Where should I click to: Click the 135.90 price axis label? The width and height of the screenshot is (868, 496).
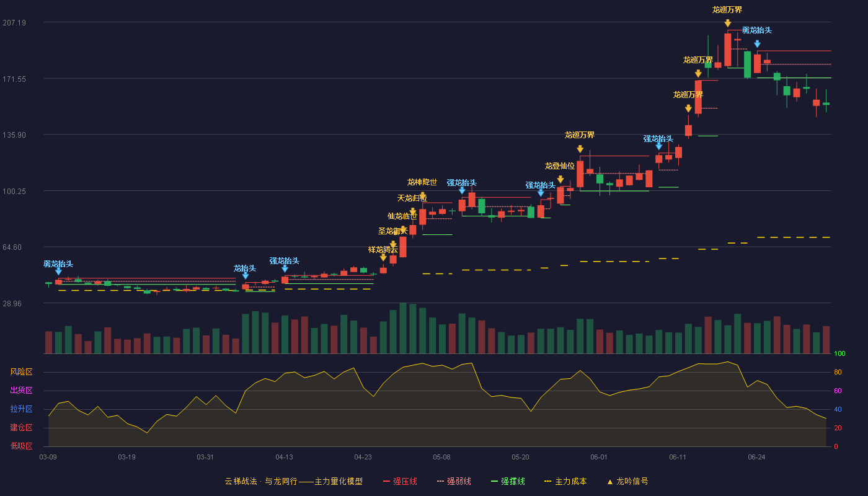[x=14, y=135]
